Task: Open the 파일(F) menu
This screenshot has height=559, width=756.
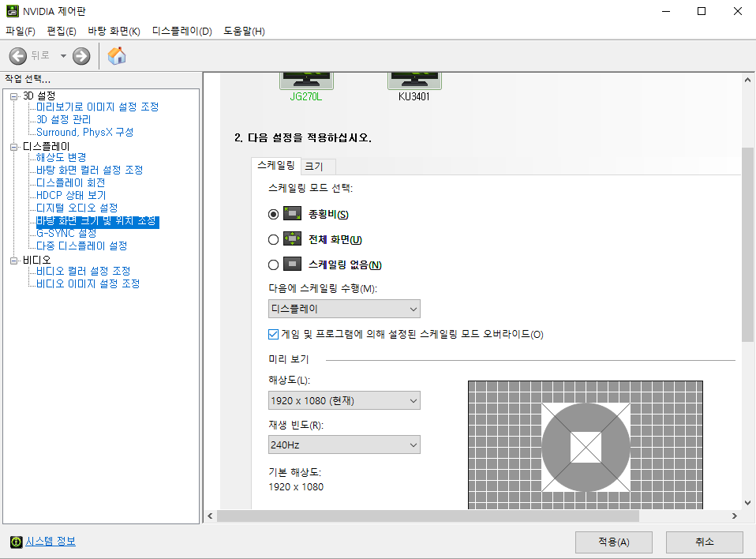Action: (x=21, y=32)
